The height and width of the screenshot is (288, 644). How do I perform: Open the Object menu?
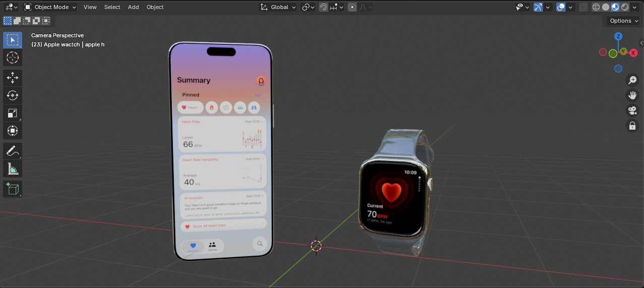coord(155,7)
